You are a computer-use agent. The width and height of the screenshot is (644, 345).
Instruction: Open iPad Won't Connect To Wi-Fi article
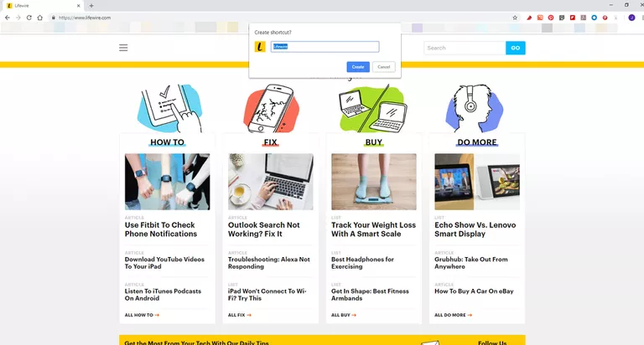click(x=267, y=295)
